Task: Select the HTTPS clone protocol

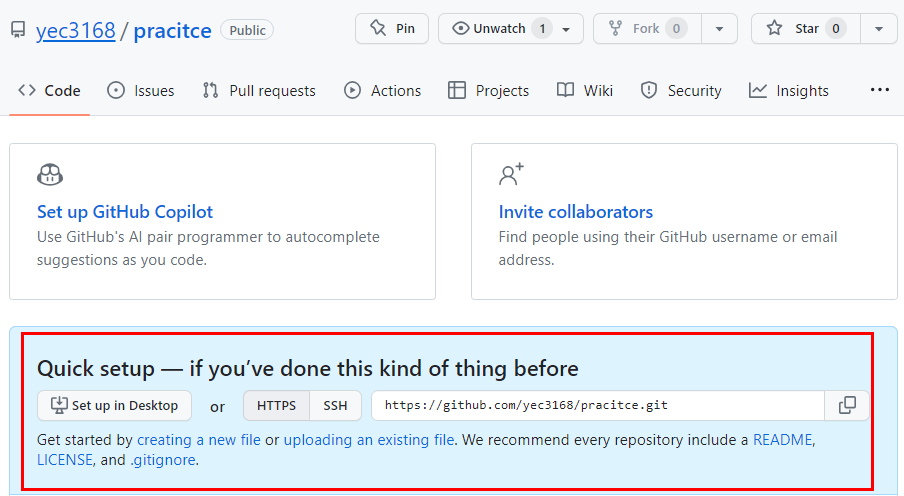Action: 276,405
